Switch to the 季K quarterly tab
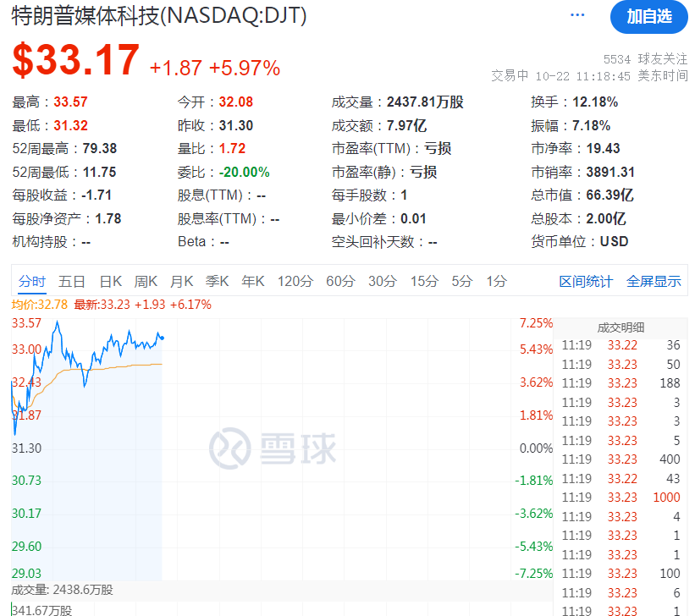This screenshot has width=695, height=616. point(217,281)
